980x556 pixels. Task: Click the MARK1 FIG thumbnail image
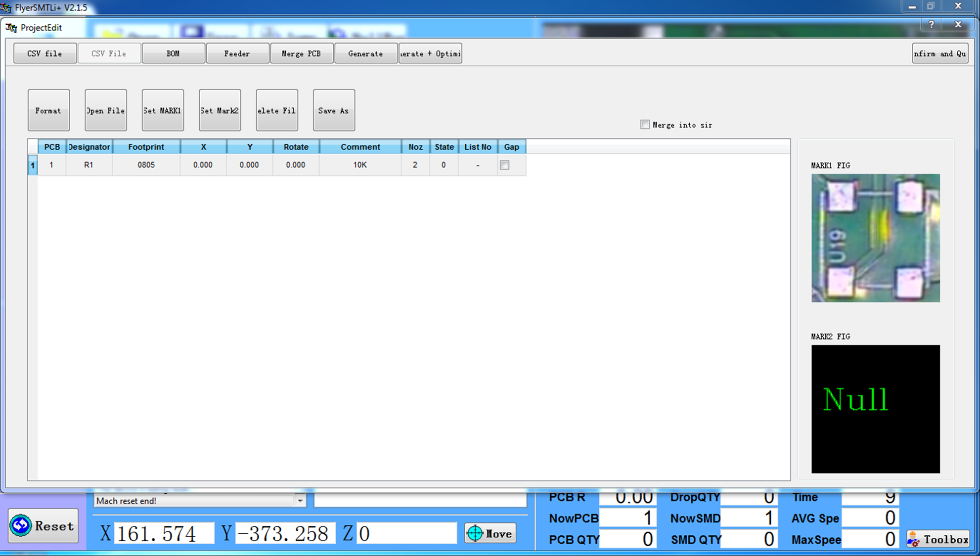click(875, 238)
